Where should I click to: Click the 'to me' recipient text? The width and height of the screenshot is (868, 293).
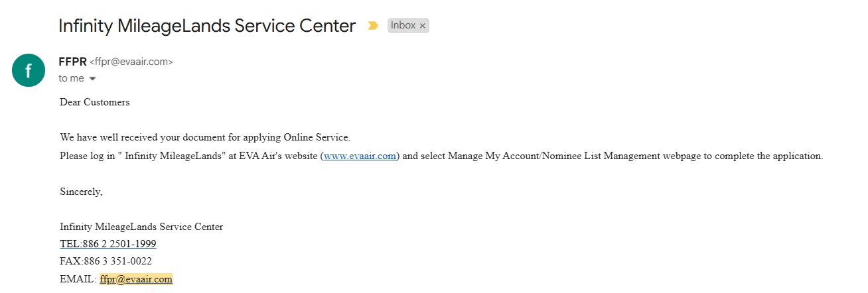coord(71,78)
